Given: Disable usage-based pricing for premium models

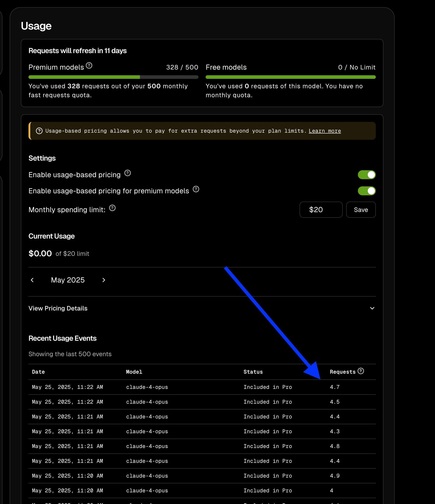Looking at the screenshot, I should [366, 191].
